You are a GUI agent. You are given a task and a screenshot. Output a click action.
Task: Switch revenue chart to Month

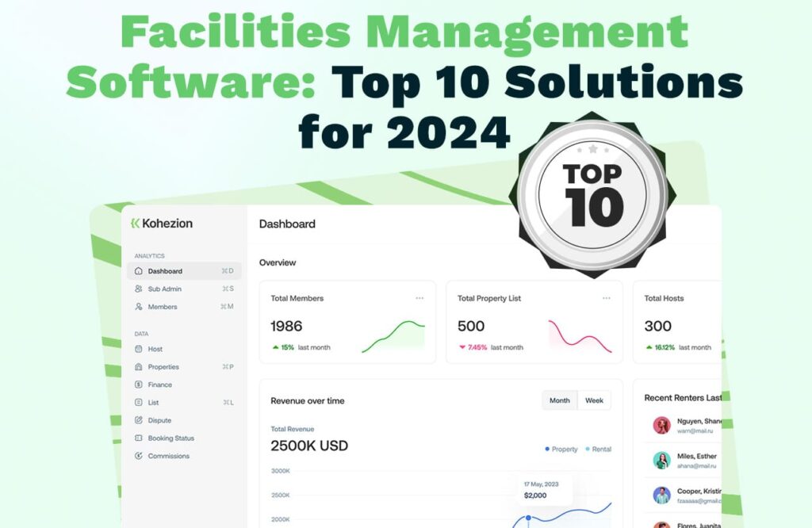[559, 400]
